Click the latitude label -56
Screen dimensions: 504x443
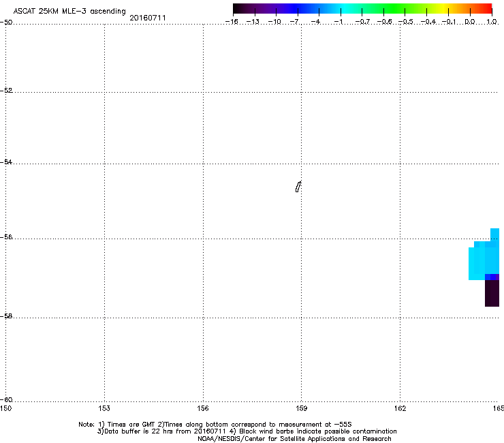[6, 237]
